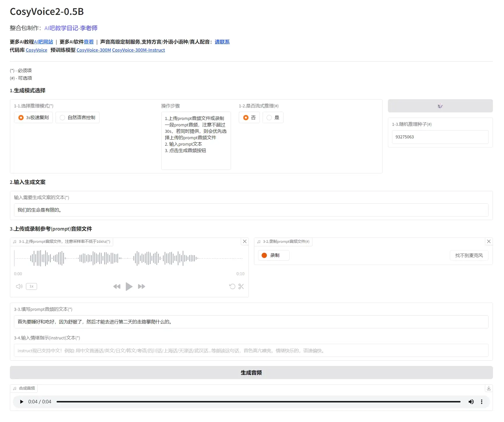Set streaming inference to 否
The height and width of the screenshot is (422, 504).
coord(249,117)
